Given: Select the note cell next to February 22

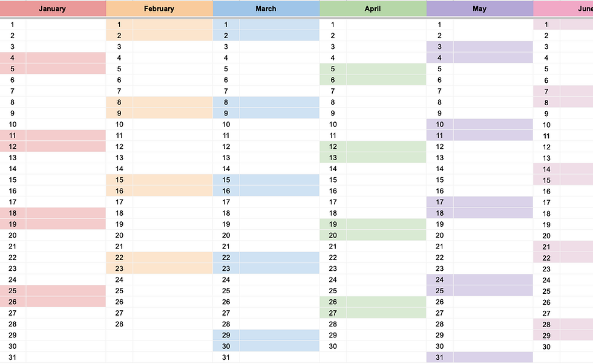Looking at the screenshot, I should pos(173,258).
